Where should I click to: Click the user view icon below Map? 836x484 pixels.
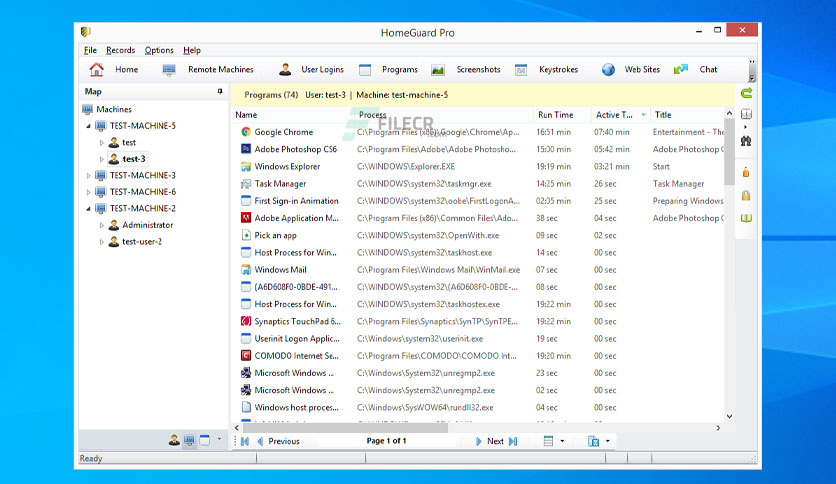(x=174, y=440)
